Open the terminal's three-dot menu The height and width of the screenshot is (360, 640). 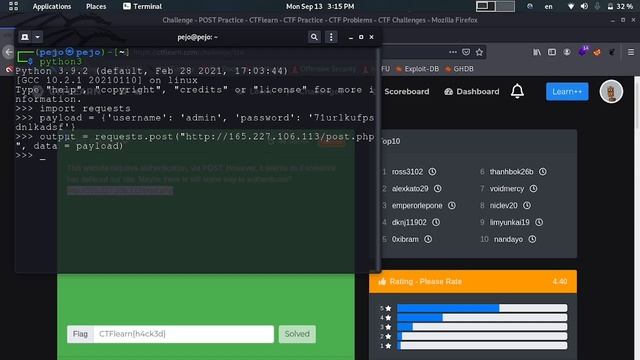[331, 37]
